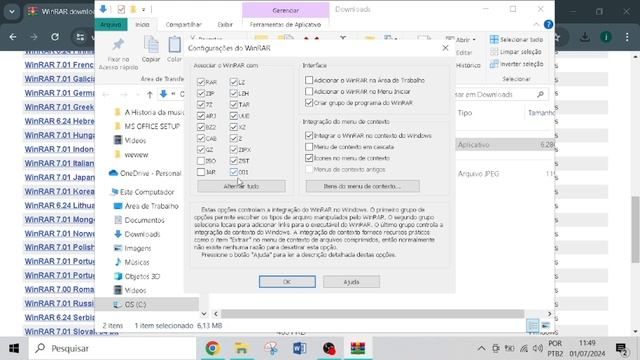Viewport: 640px width, 360px height.
Task: Open Chrome from the taskbar
Action: point(213,348)
